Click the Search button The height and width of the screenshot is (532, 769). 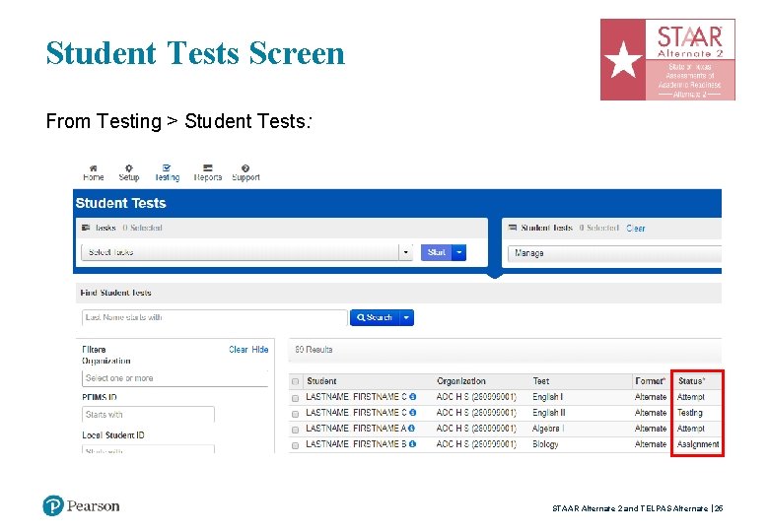pyautogui.click(x=376, y=317)
